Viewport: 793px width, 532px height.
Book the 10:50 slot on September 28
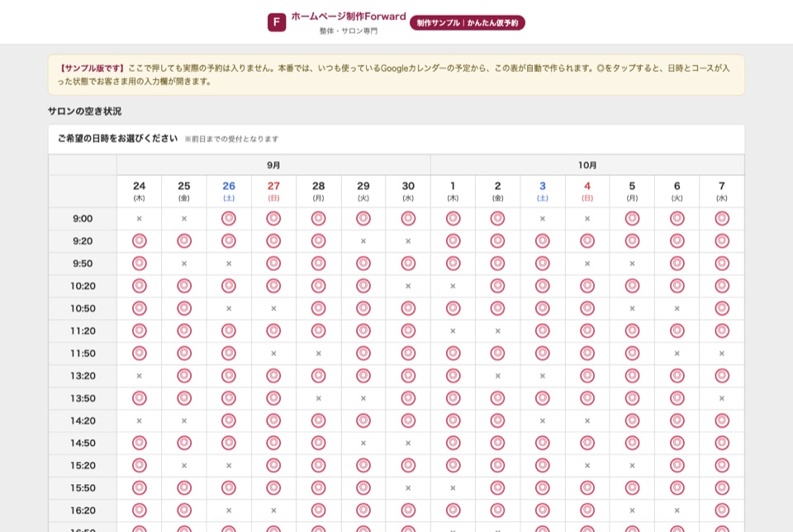319,308
